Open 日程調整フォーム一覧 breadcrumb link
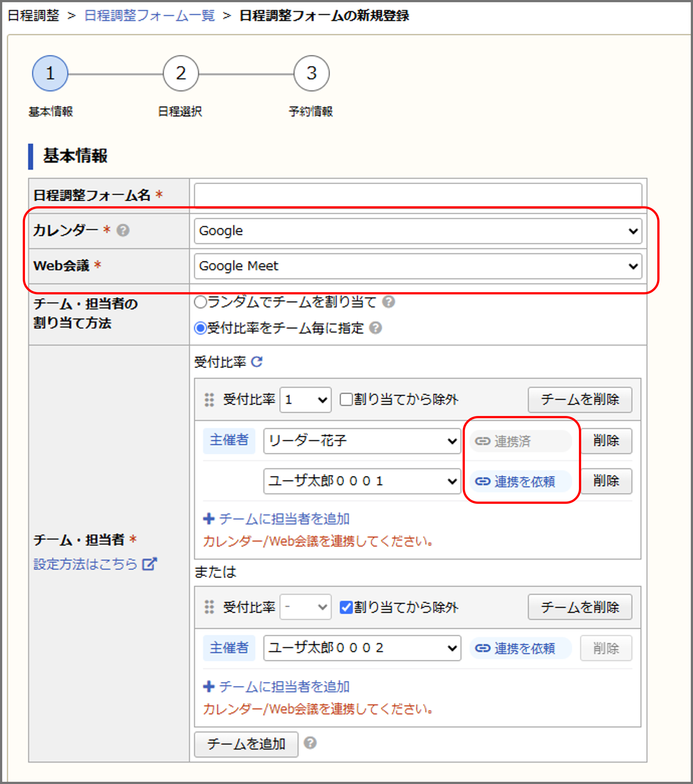The height and width of the screenshot is (784, 693). (x=150, y=16)
